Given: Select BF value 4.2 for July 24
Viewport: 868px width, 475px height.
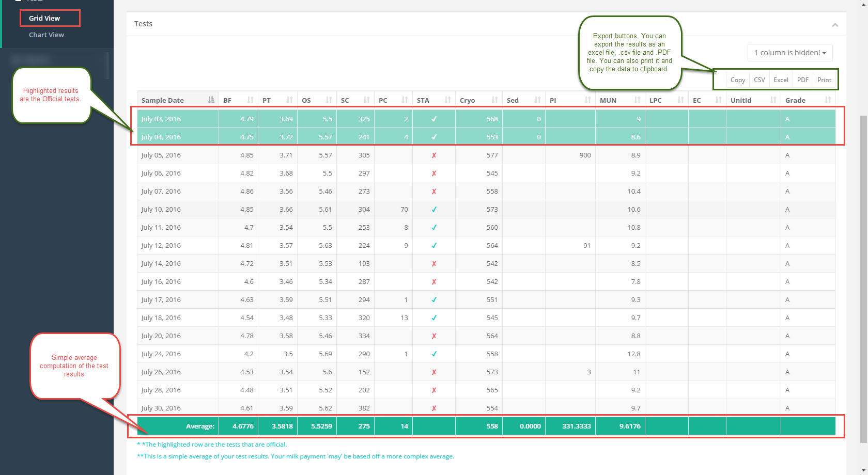Looking at the screenshot, I should (249, 354).
